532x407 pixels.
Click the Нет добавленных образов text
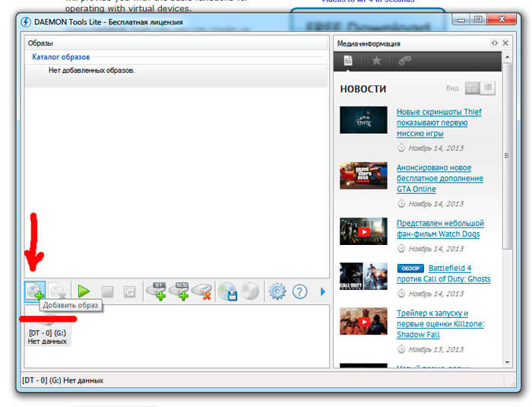92,71
